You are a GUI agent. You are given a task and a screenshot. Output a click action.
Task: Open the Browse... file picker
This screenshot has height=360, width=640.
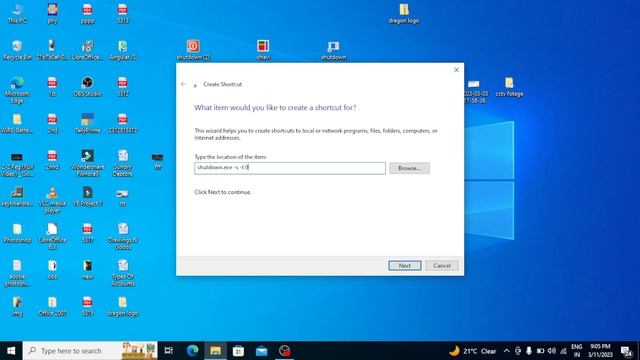[x=409, y=168]
